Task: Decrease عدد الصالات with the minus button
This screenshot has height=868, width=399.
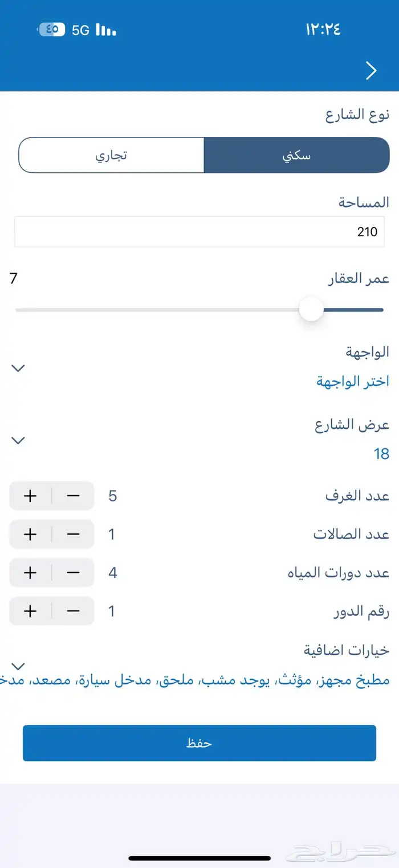Action: (73, 534)
